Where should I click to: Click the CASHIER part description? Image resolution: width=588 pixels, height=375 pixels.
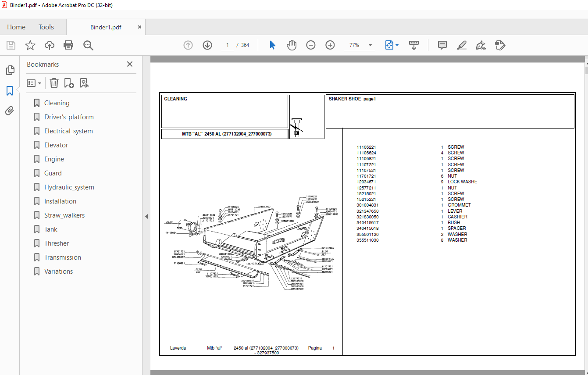click(x=457, y=217)
